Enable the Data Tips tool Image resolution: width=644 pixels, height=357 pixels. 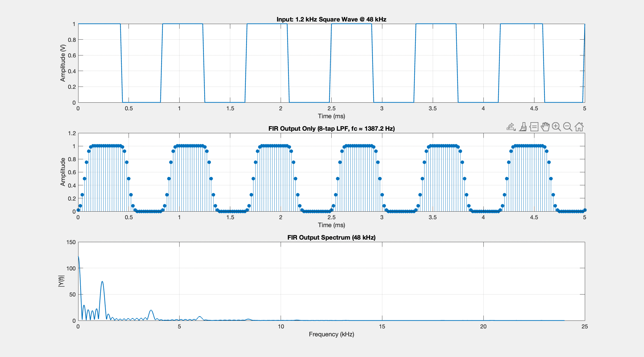(534, 127)
